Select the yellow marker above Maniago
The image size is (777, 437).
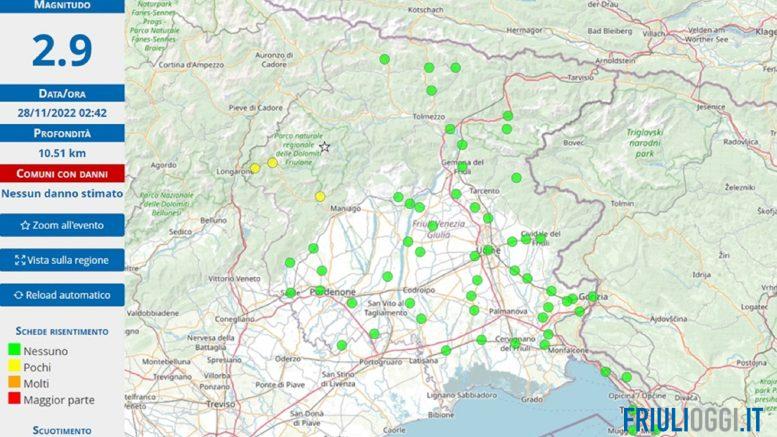pyautogui.click(x=320, y=196)
